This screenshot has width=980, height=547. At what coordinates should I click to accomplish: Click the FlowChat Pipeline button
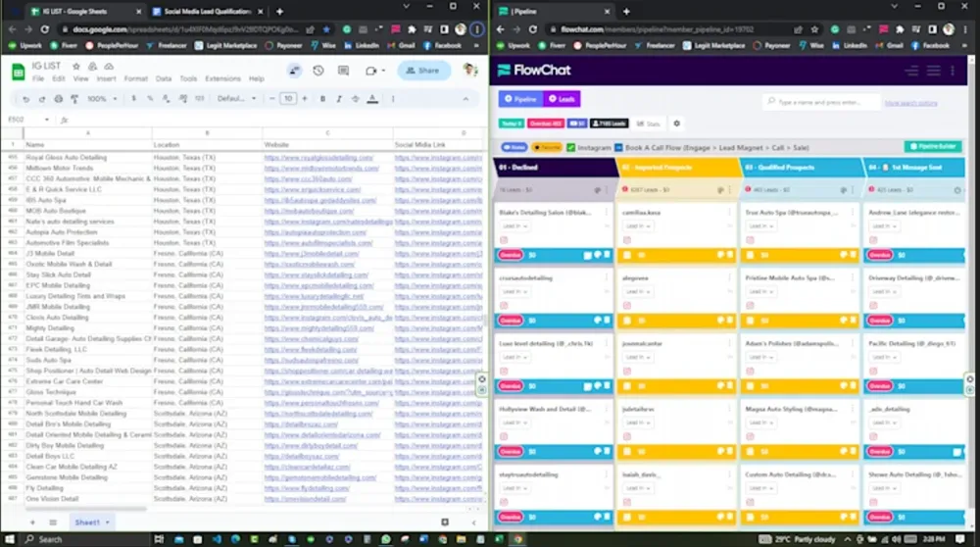tap(520, 99)
